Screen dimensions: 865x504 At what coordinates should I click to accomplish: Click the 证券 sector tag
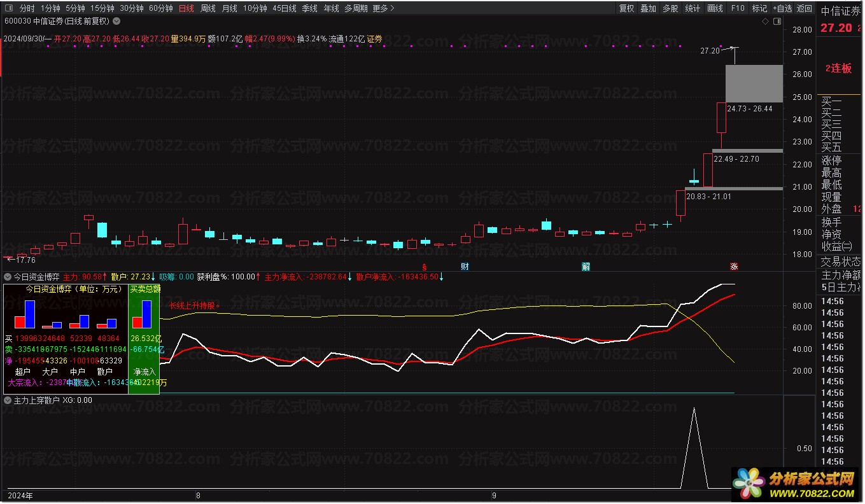(x=375, y=39)
